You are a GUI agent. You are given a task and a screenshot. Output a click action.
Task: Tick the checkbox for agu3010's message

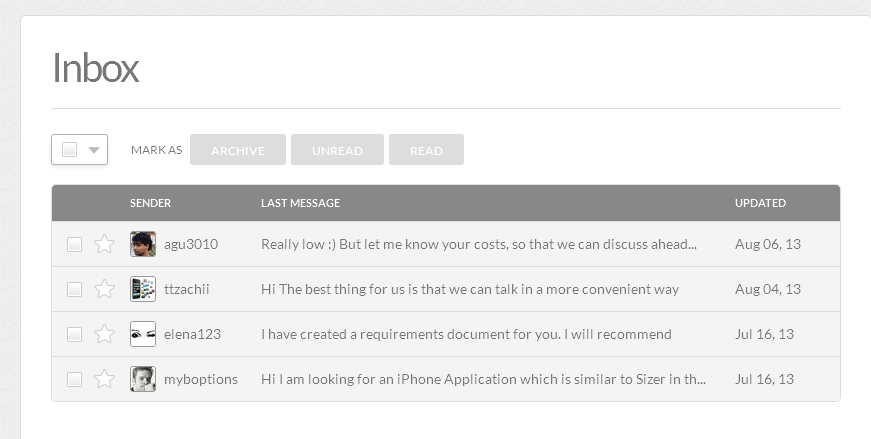point(74,244)
